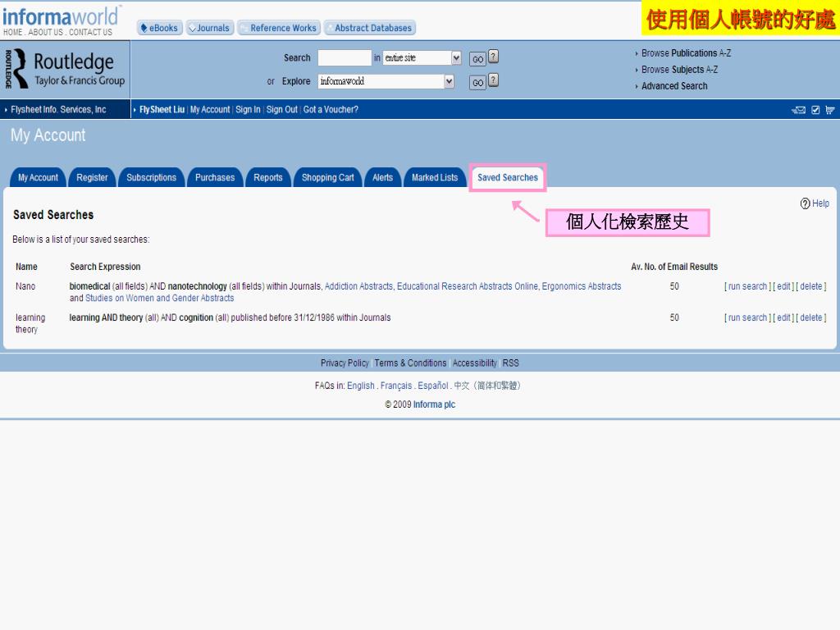The height and width of the screenshot is (630, 840).
Task: Switch to the Subscriptions tab
Action: coord(152,177)
